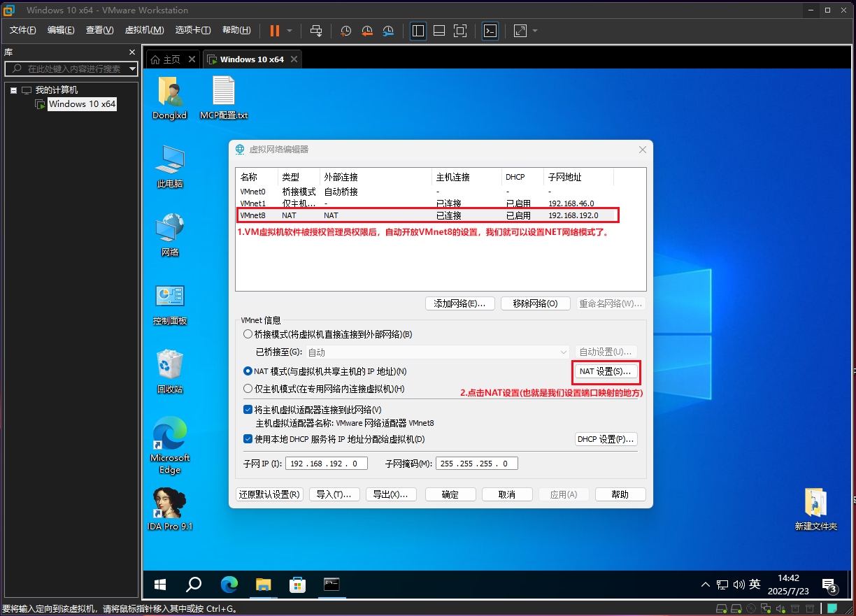Click the Pause virtual machine icon
856x616 pixels.
[274, 31]
